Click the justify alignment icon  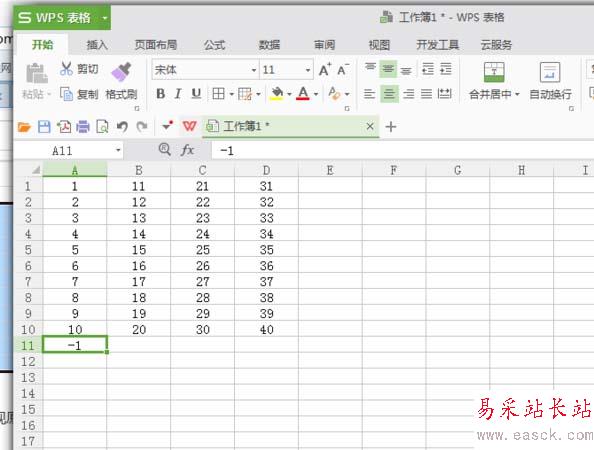tap(426, 94)
